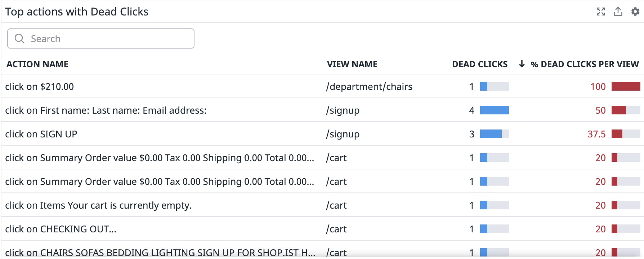
Task: Select the "click on $210.00" row
Action: click(40, 86)
